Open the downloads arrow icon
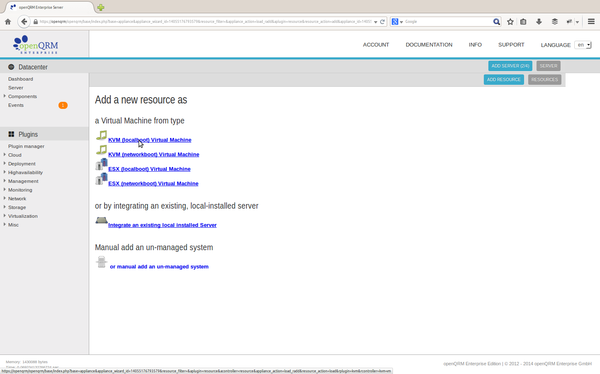Viewport: 600px width, 374px height. tap(539, 22)
